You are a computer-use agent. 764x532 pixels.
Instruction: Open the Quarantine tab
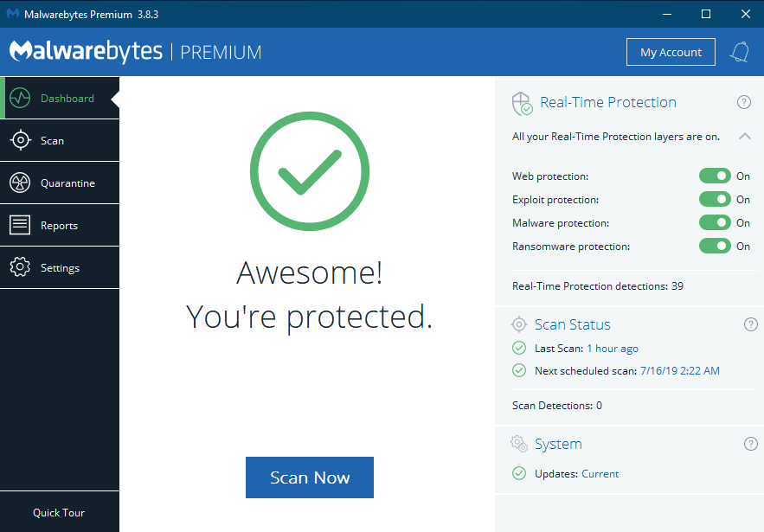(x=60, y=183)
